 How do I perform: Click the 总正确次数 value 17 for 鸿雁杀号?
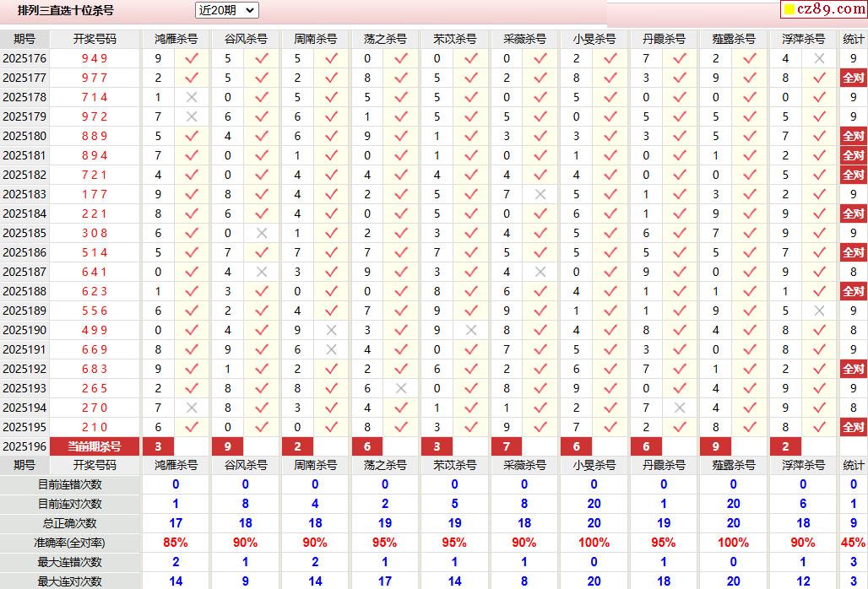click(x=176, y=523)
